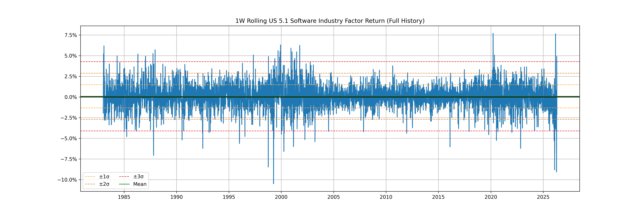The height and width of the screenshot is (215, 644).
Task: Click the 1987 crash trough near −7%
Action: pyautogui.click(x=153, y=155)
